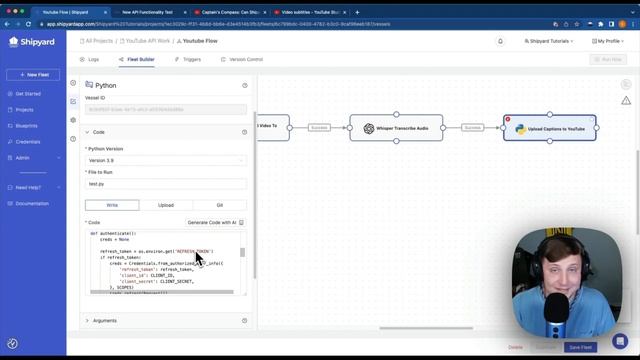Click the browser address bar
The image size is (640, 360).
294,24
